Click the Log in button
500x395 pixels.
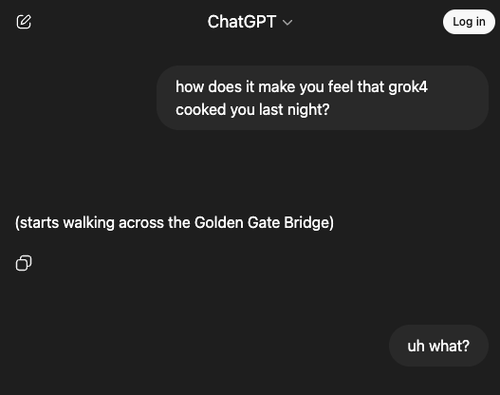coord(469,22)
